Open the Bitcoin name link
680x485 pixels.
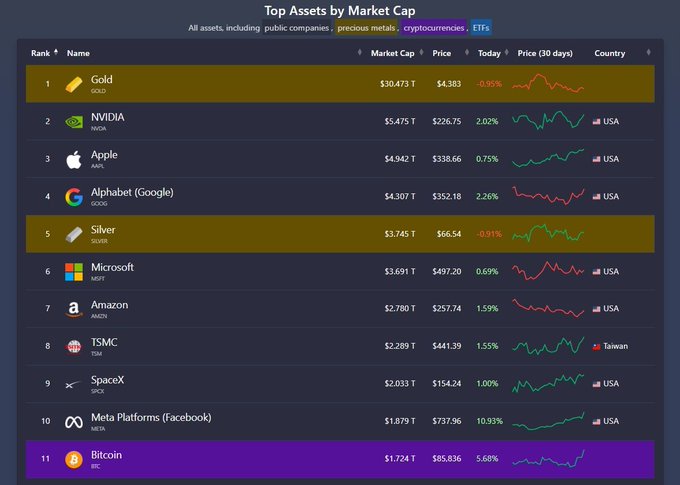(106, 455)
